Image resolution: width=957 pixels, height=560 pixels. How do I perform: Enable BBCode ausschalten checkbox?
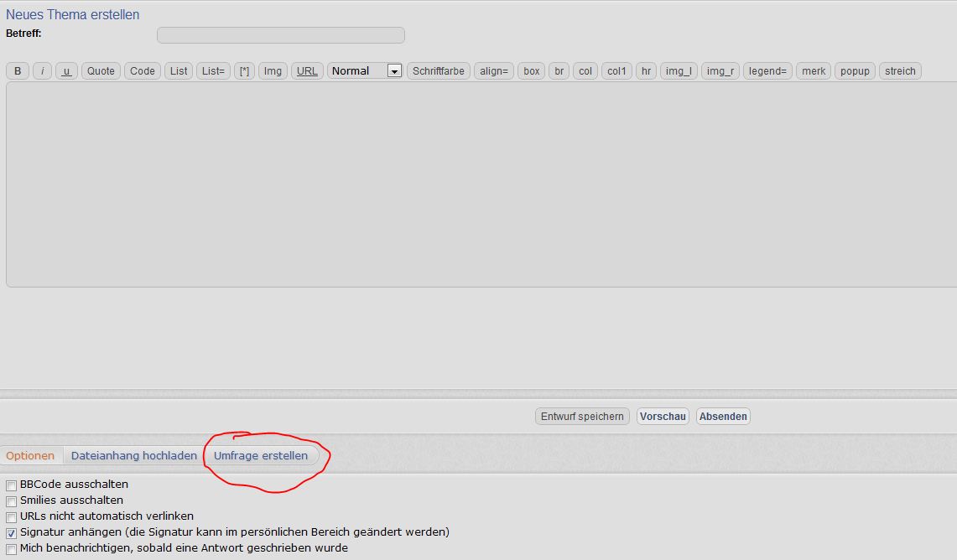(11, 485)
